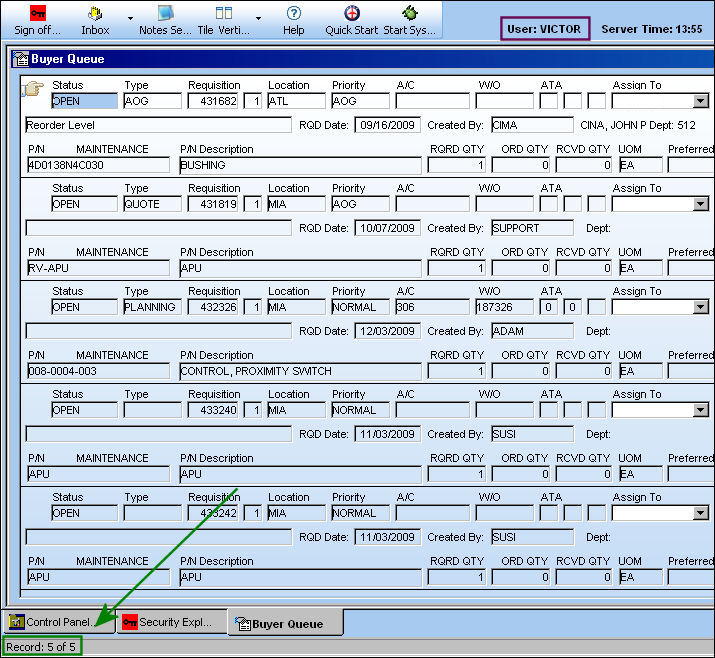Viewport: 715px width, 658px height.
Task: Switch to the Control Panel tab
Action: pyautogui.click(x=58, y=622)
